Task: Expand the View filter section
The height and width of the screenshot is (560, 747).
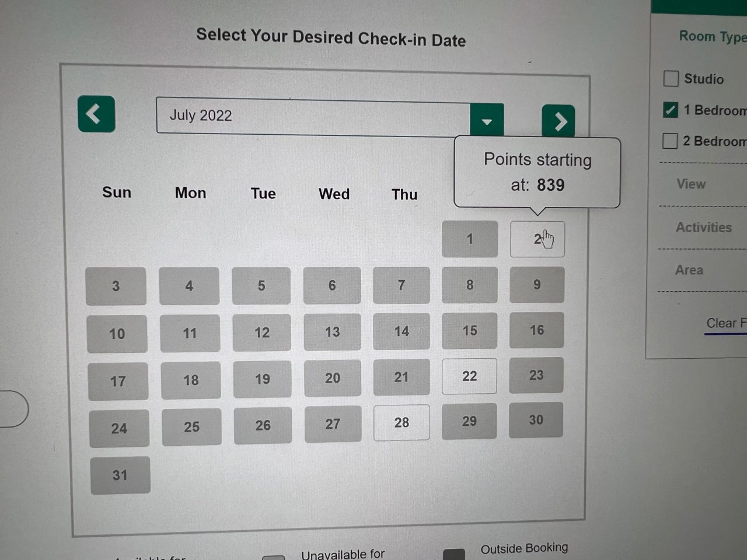Action: [691, 184]
